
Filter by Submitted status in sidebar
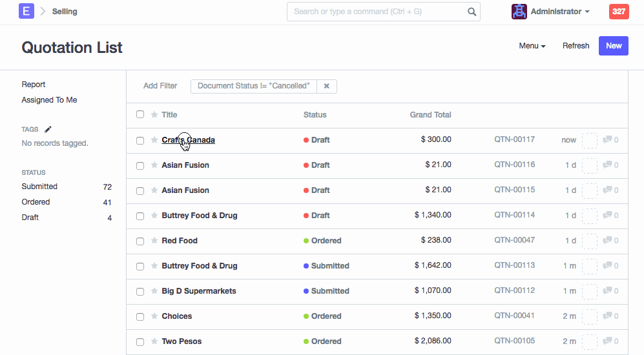pos(39,187)
